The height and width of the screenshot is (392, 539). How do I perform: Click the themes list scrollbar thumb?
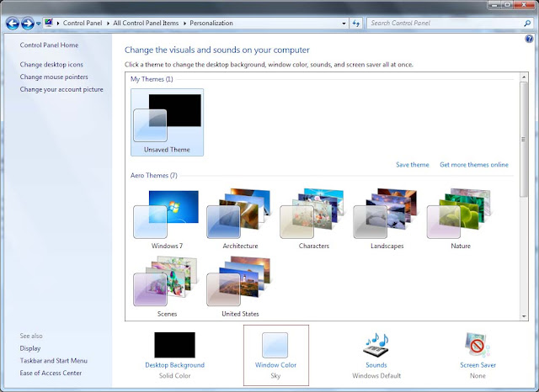pos(524,139)
